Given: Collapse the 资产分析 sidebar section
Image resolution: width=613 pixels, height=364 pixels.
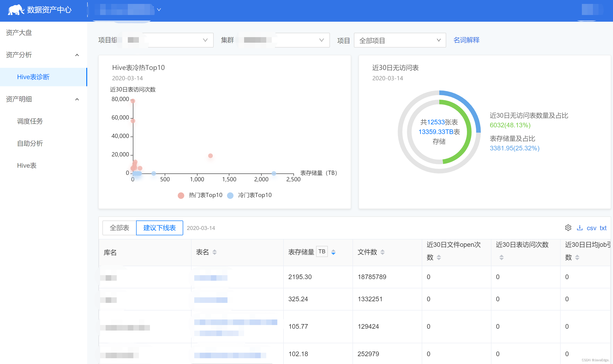Looking at the screenshot, I should point(77,55).
